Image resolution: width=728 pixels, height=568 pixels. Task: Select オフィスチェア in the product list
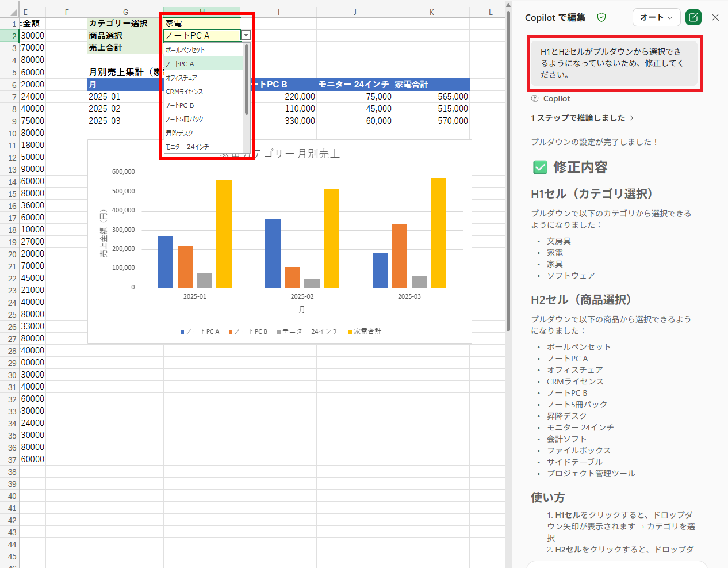(181, 78)
